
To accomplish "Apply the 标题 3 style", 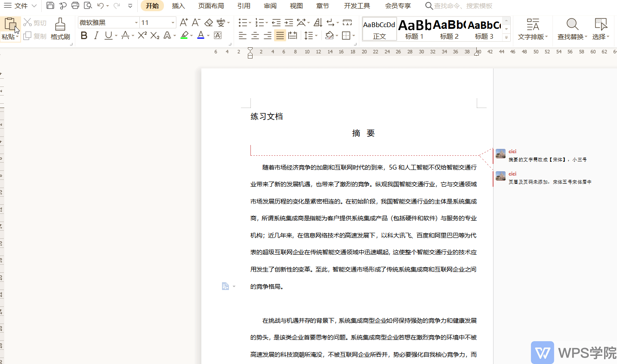I will [484, 29].
